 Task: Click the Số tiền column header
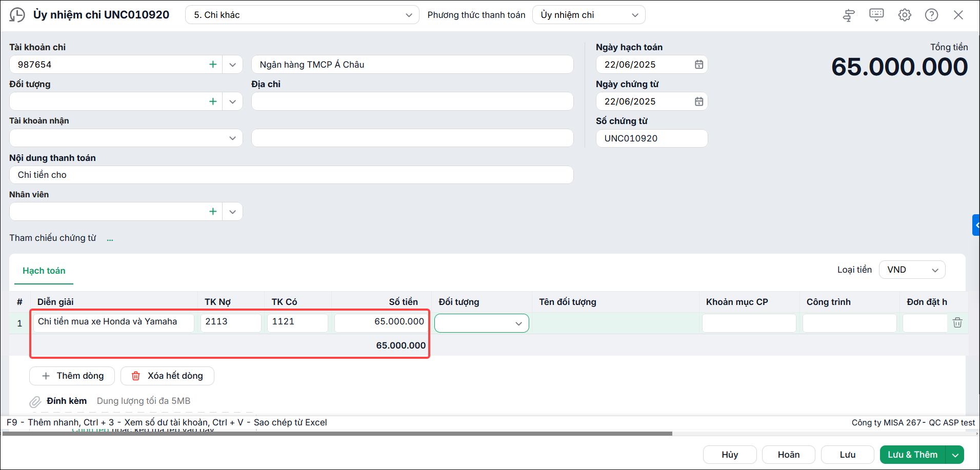click(x=403, y=302)
